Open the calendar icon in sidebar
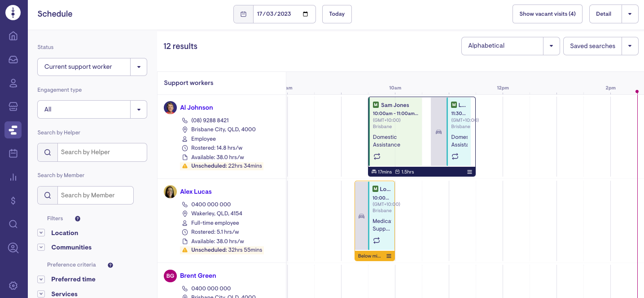This screenshot has height=298, width=644. pos(13,153)
